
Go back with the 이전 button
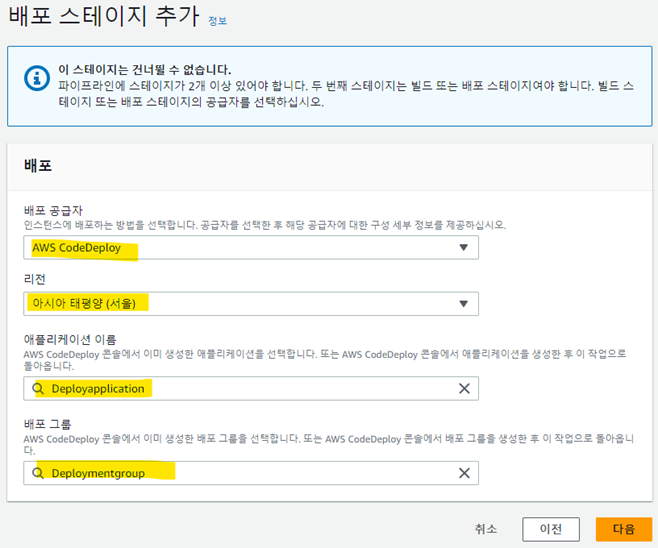(x=551, y=529)
